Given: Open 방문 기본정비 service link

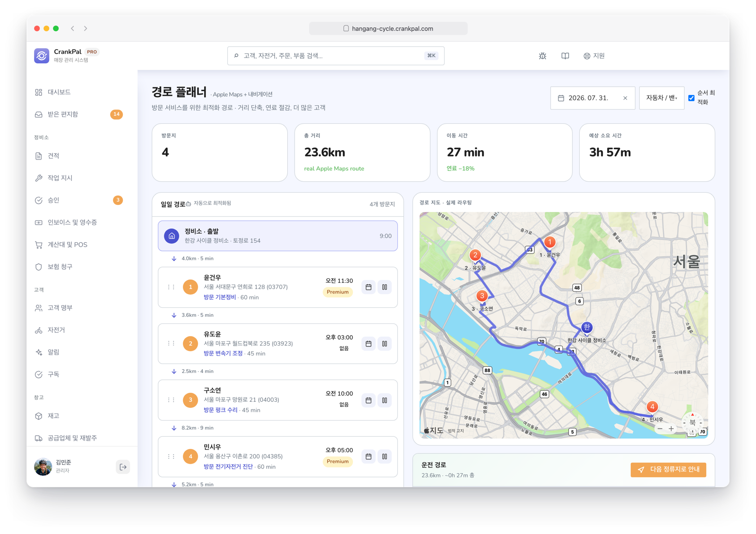Looking at the screenshot, I should click(x=220, y=297).
